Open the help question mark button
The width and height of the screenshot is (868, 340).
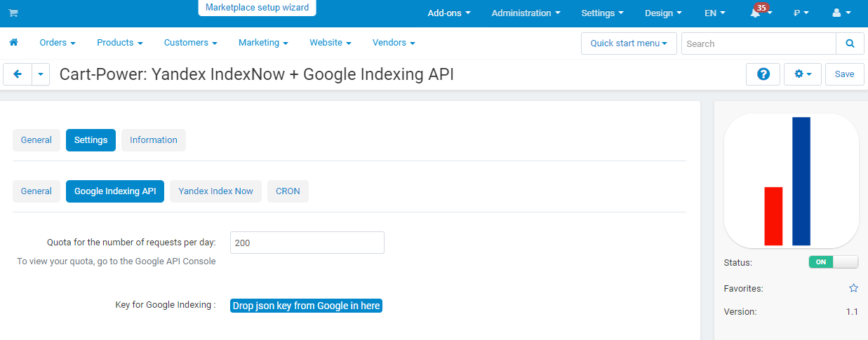point(763,74)
